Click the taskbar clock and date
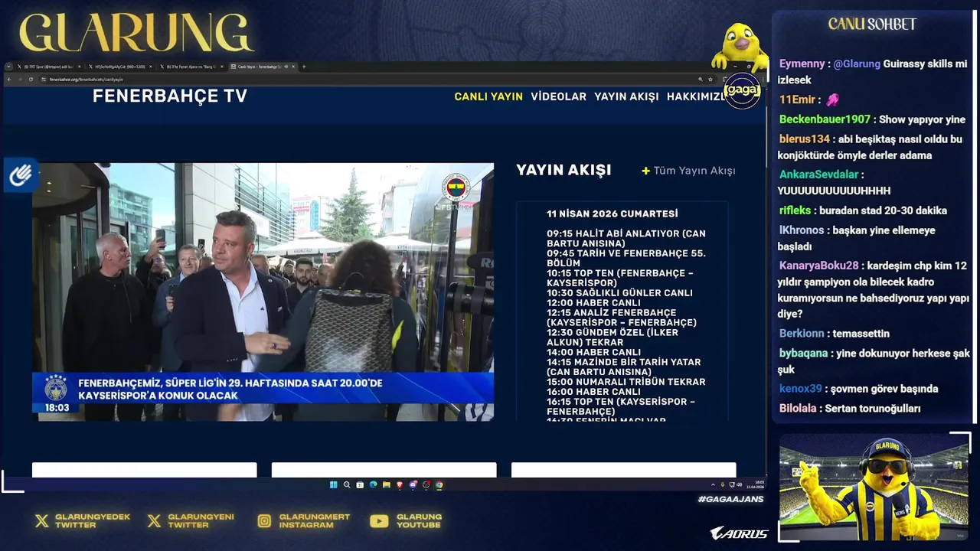 [x=755, y=484]
